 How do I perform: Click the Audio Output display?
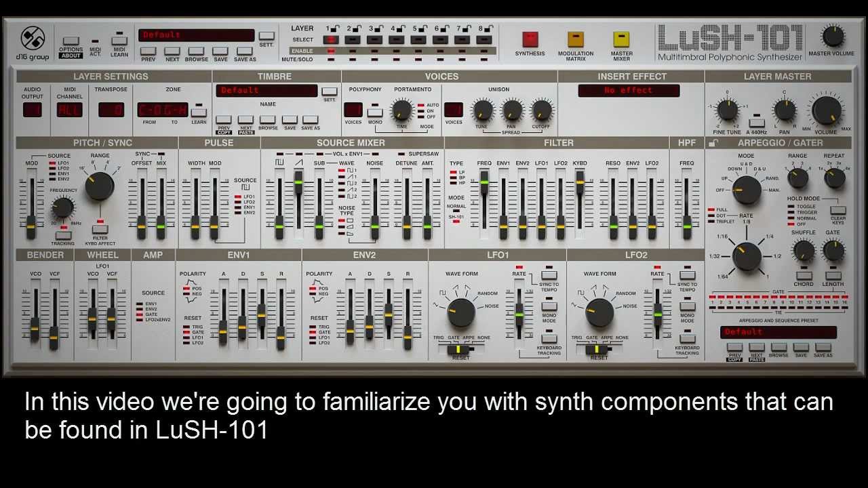point(32,110)
